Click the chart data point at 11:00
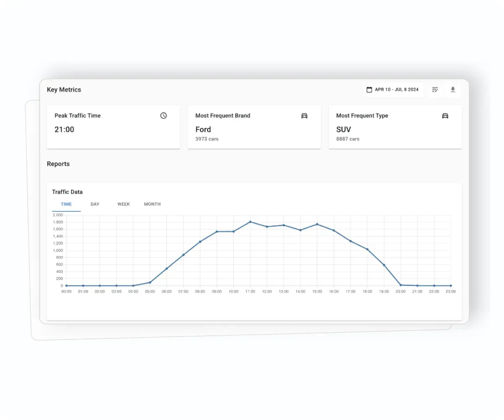 click(250, 222)
